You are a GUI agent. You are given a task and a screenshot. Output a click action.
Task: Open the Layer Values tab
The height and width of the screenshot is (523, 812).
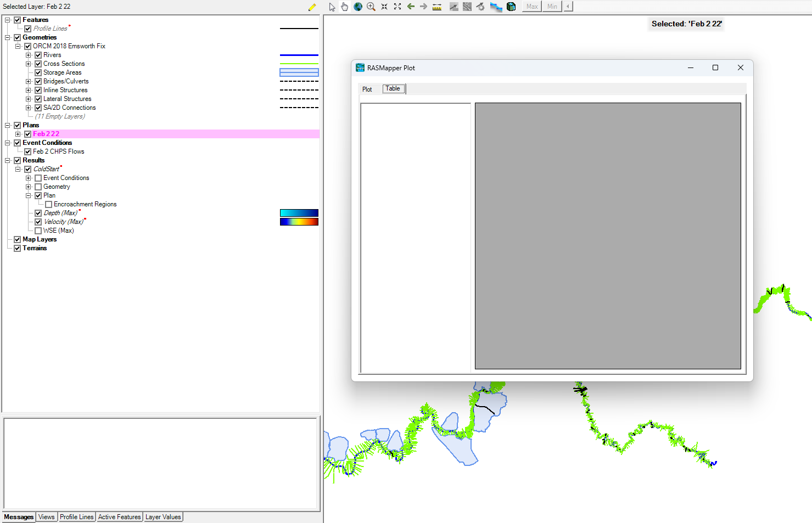click(x=163, y=517)
